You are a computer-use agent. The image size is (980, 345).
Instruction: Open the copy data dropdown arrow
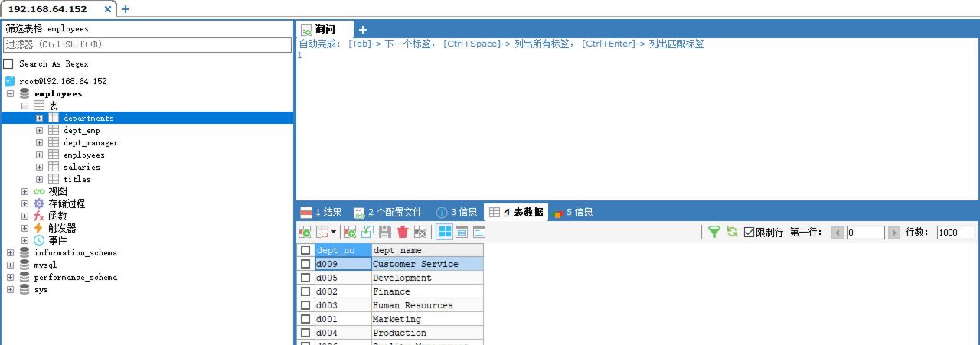(334, 232)
